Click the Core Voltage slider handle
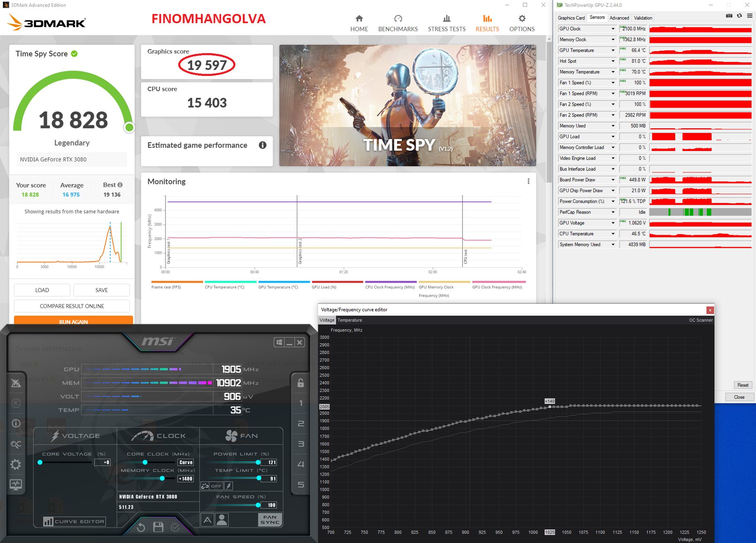Viewport: 756px width, 543px height. point(40,462)
